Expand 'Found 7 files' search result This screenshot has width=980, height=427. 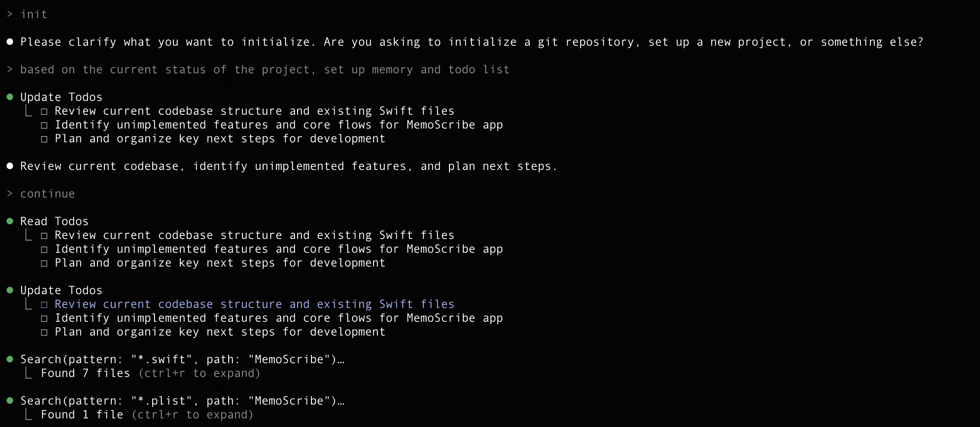(x=85, y=373)
